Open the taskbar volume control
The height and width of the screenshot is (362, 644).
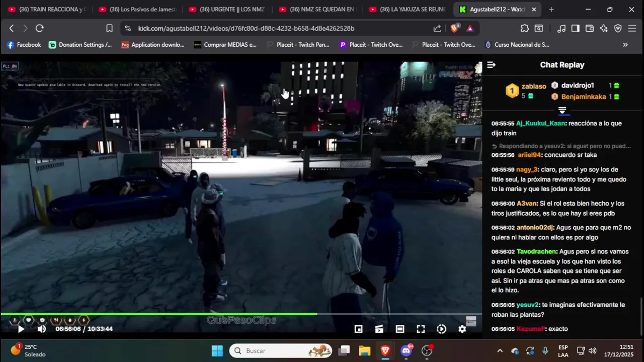point(593,351)
